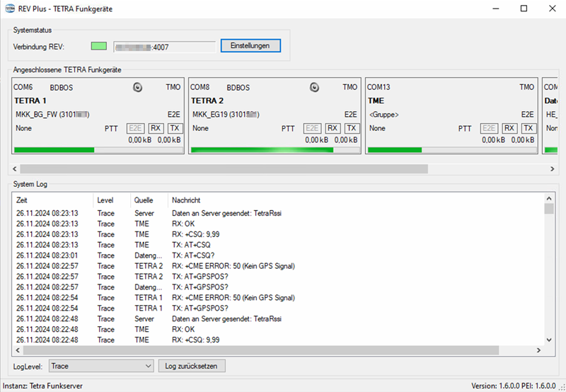The image size is (566, 392).
Task: Select the CME ERROR log entry from TETRA 2
Action: click(x=233, y=266)
